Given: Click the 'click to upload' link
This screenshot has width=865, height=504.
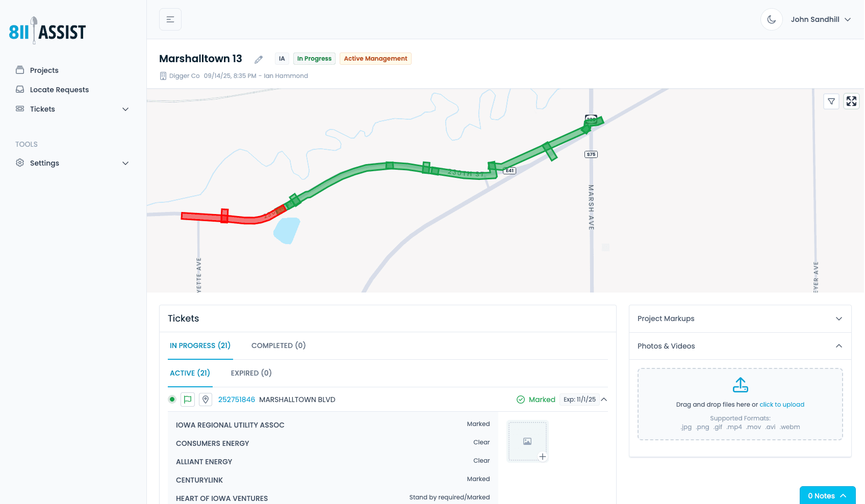Looking at the screenshot, I should [x=782, y=405].
